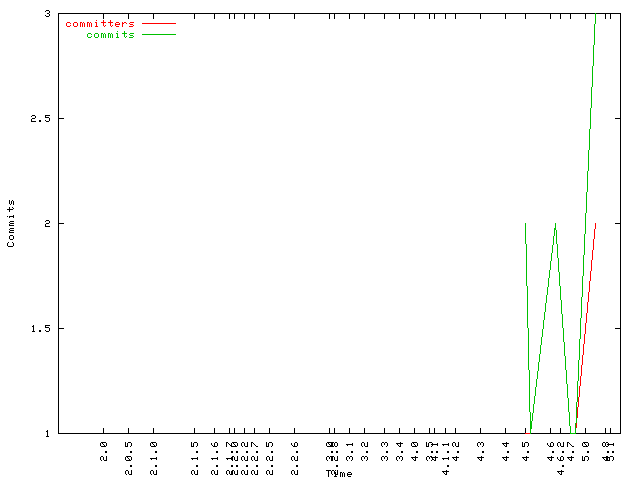Click the green commits peak above 4.6
This screenshot has width=640, height=480.
(x=555, y=225)
